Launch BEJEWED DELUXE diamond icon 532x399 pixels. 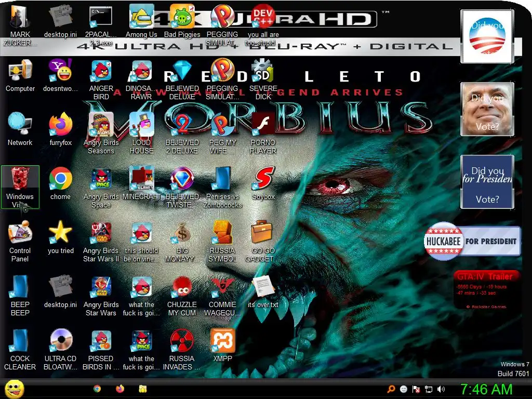(182, 79)
